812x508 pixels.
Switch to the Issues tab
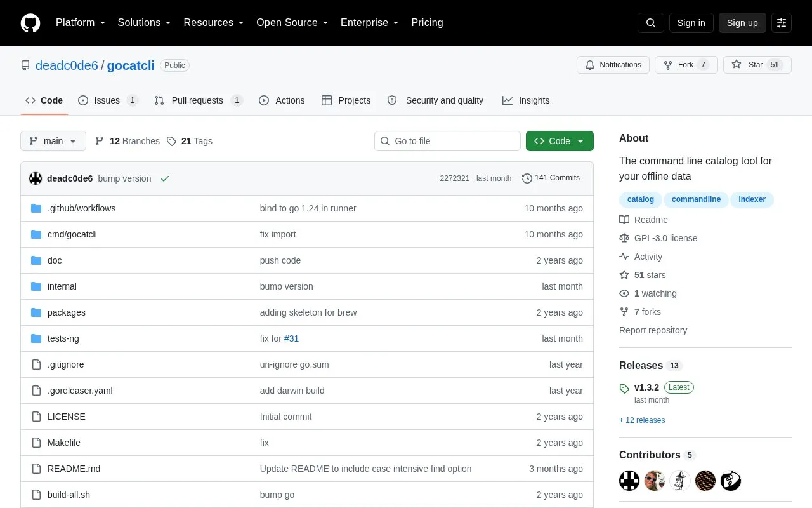(x=108, y=100)
